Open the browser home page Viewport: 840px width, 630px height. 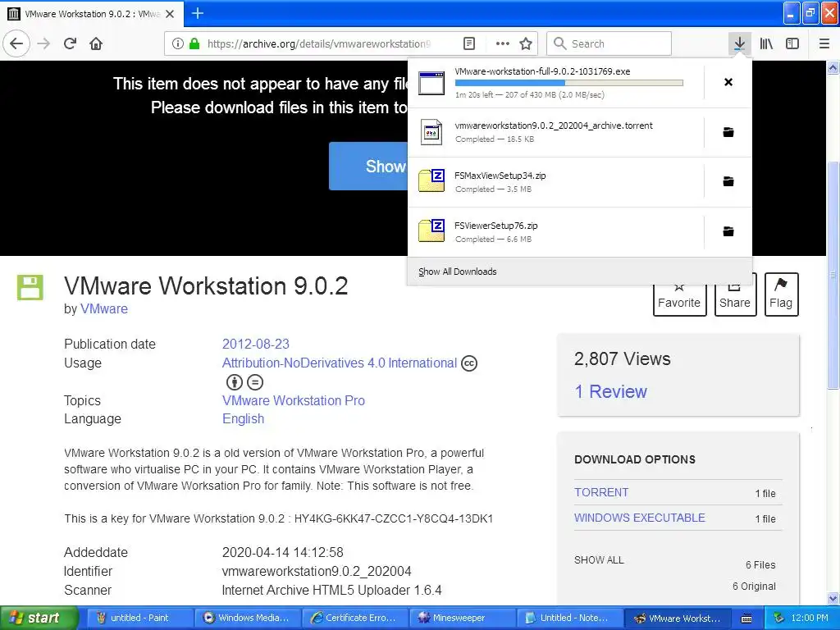tap(96, 43)
